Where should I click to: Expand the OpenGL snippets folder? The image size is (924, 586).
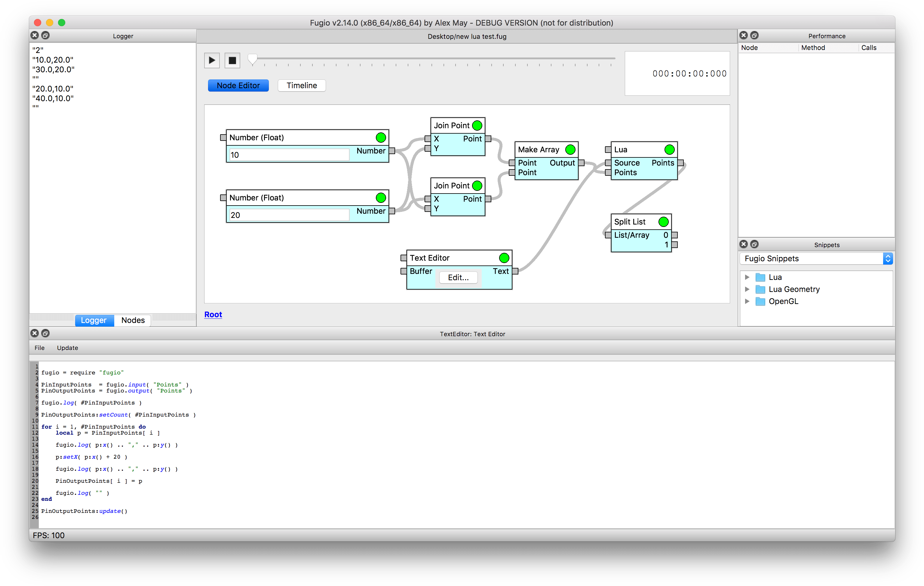(747, 301)
